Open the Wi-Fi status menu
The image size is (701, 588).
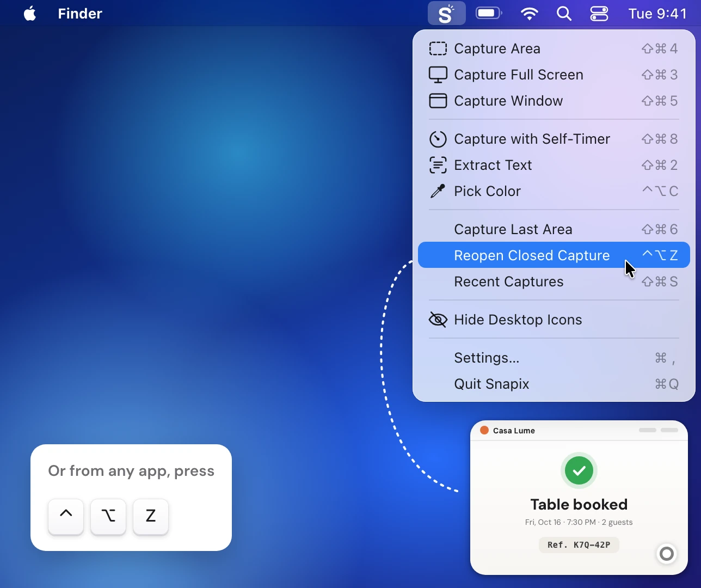tap(529, 14)
